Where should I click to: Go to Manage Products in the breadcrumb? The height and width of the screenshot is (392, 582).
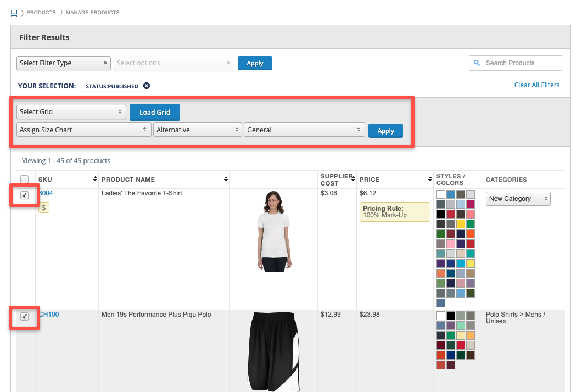[92, 12]
